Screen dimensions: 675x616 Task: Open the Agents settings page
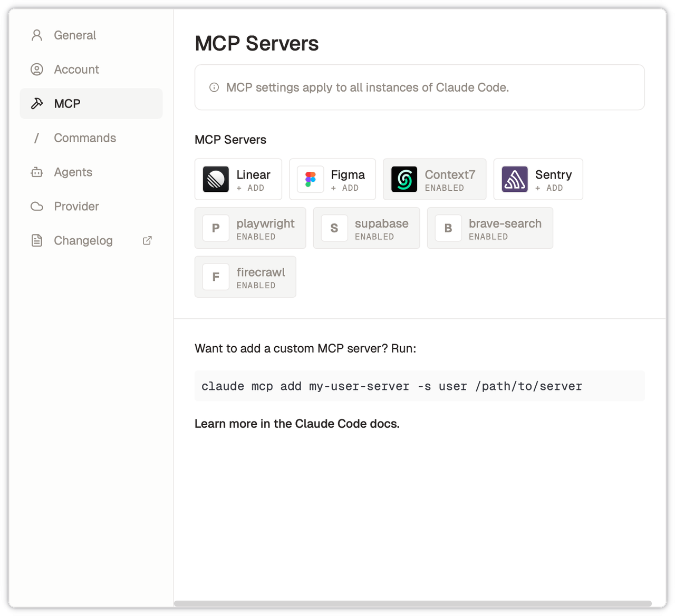coord(73,172)
